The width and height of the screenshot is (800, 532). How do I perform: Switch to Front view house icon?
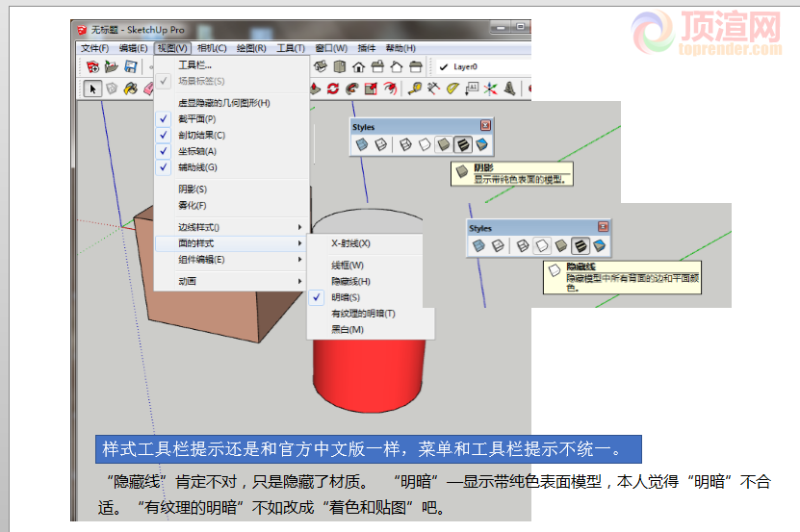[359, 66]
